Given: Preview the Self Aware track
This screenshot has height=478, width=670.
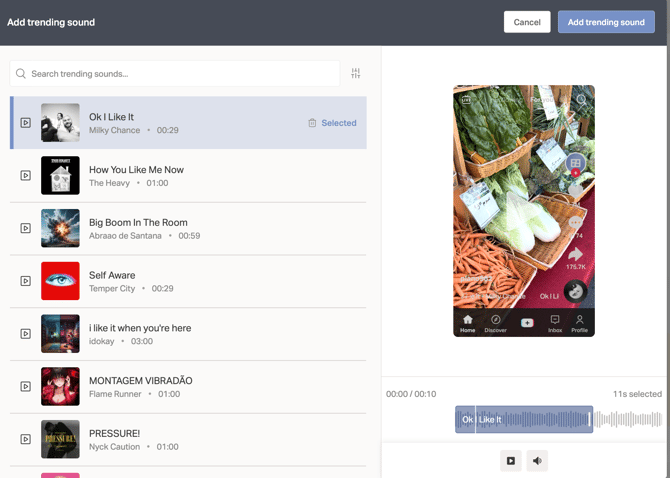Looking at the screenshot, I should point(26,281).
